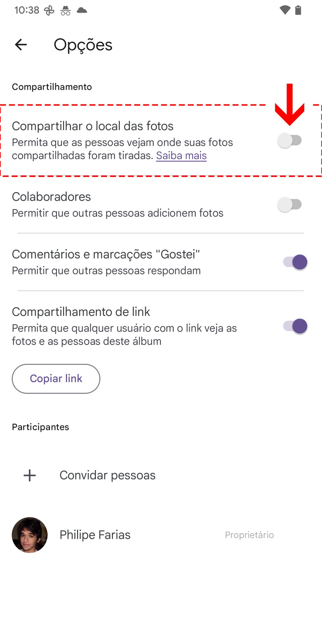Tap the battery status icon
The image size is (322, 644).
tap(298, 10)
